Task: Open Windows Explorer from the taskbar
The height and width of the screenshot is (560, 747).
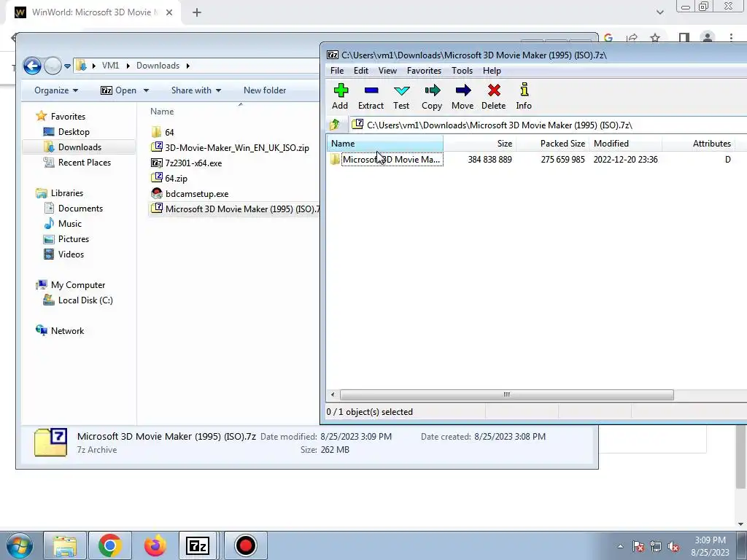Action: point(65,545)
